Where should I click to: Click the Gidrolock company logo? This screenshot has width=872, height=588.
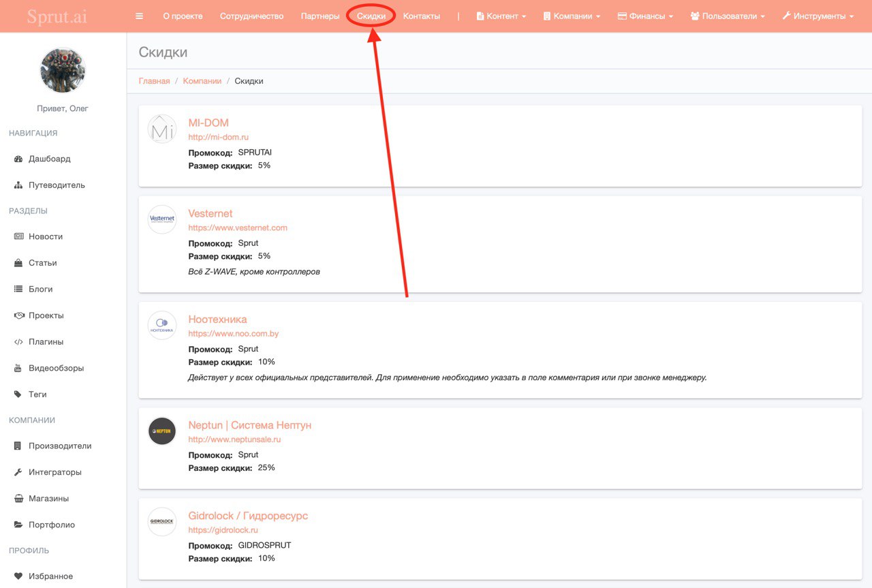(x=162, y=522)
